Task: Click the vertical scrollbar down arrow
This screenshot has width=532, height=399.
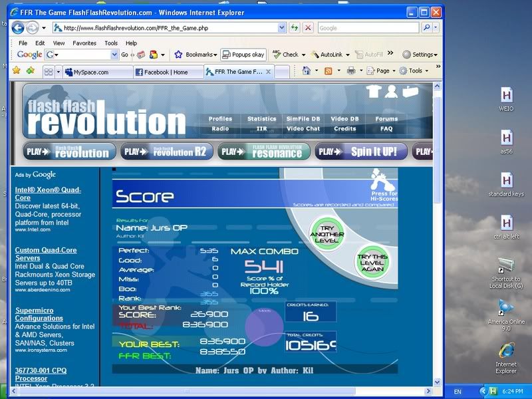Action: coord(437,382)
